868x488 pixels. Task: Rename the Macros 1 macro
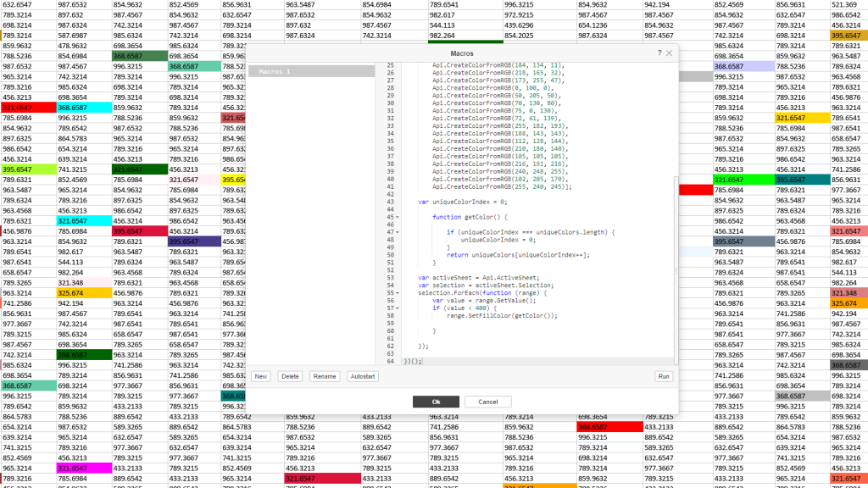pyautogui.click(x=325, y=376)
